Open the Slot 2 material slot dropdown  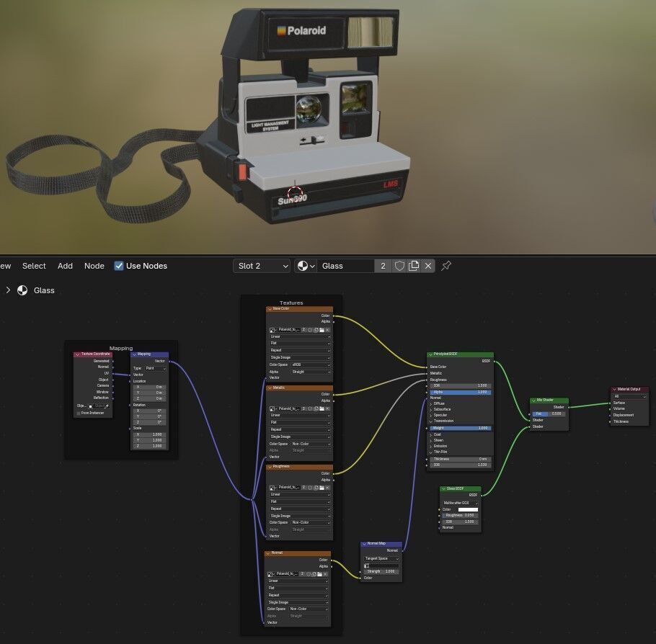[x=262, y=266]
